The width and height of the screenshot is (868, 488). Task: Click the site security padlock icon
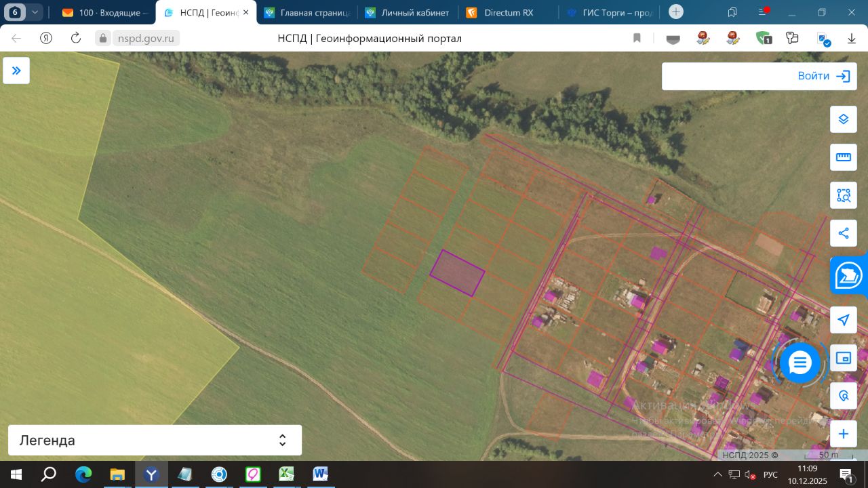click(x=102, y=39)
